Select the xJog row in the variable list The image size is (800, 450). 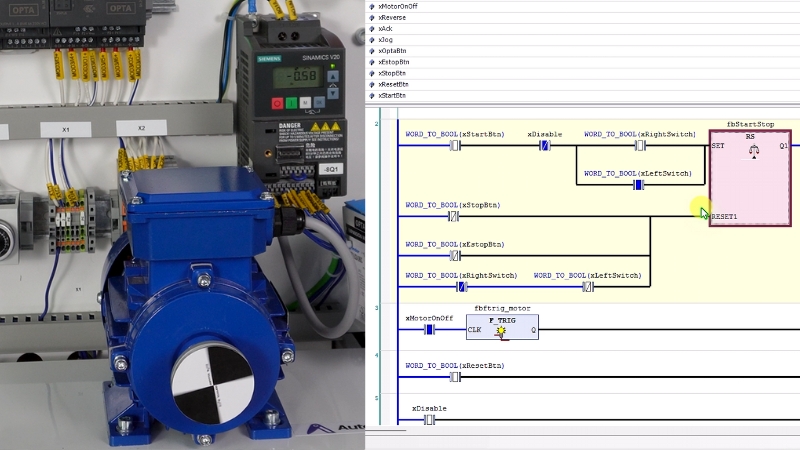coord(583,40)
